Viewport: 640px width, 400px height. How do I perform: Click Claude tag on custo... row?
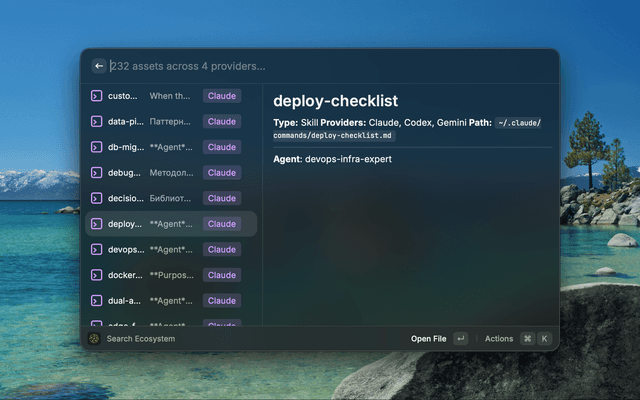tap(222, 96)
